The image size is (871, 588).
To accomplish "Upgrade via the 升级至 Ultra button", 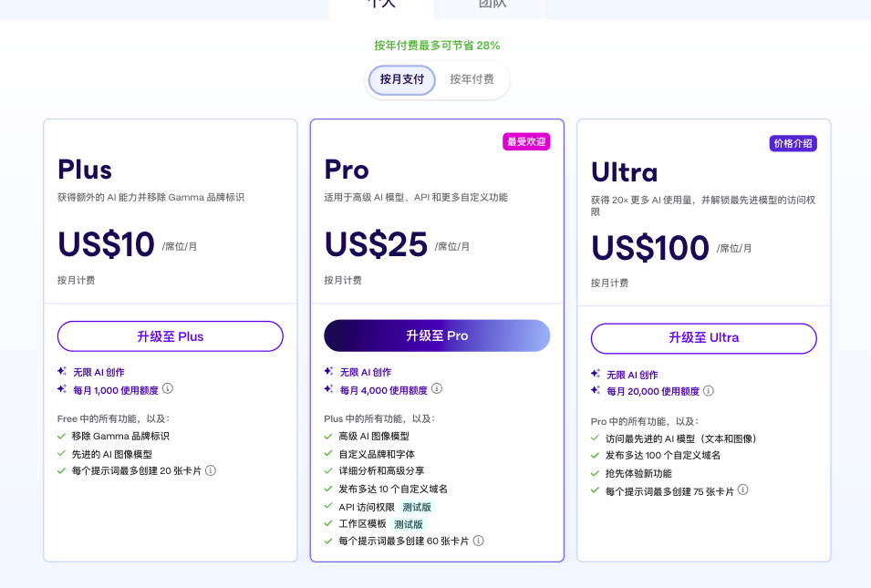I will point(703,338).
